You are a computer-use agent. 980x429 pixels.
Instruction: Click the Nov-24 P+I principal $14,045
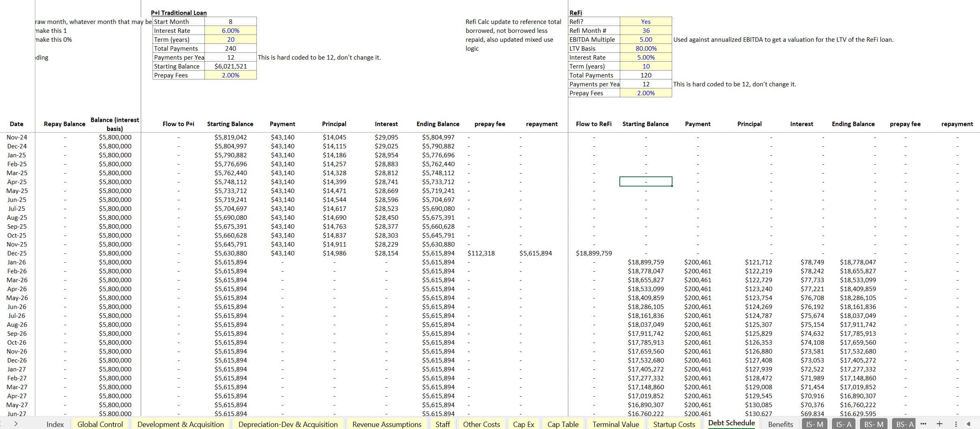coord(334,137)
